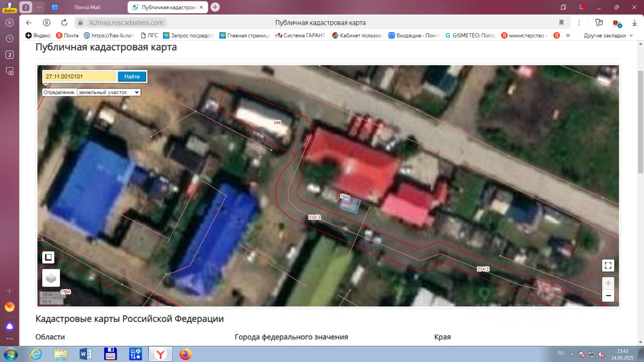The image size is (644, 362).
Task: Show more bookmarks with the » chevron
Action: (x=568, y=36)
